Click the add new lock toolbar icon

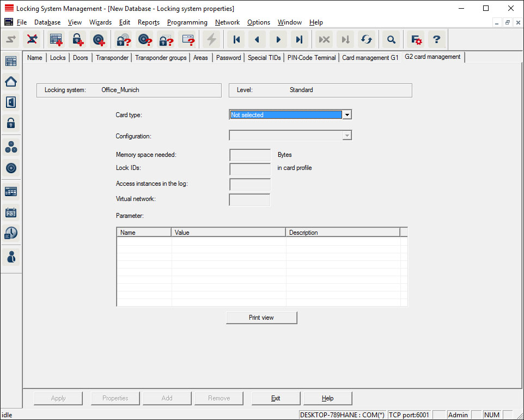tap(78, 39)
